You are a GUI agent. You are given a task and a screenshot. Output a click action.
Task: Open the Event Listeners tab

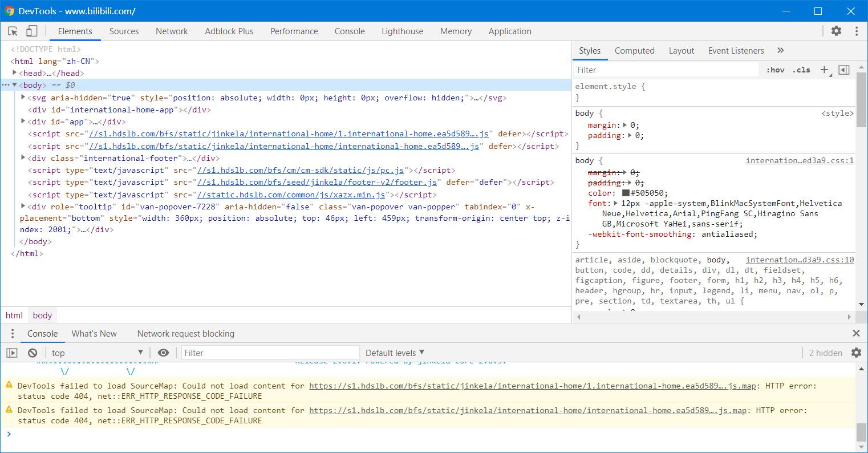736,50
